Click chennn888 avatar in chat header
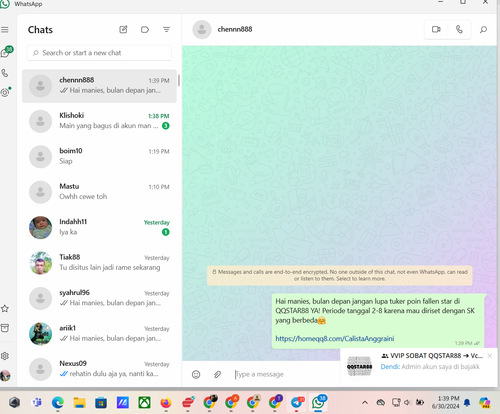500x414 pixels. click(x=202, y=29)
